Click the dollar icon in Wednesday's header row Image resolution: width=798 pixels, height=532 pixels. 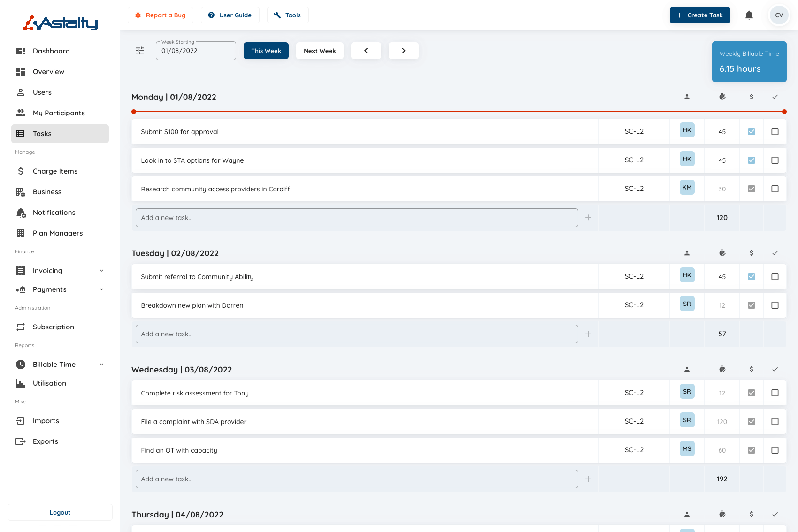pyautogui.click(x=752, y=369)
